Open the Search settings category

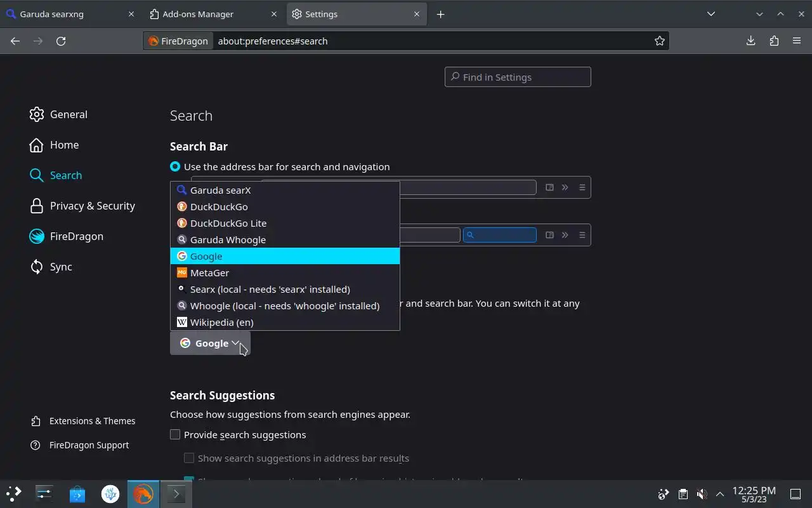coord(56,175)
